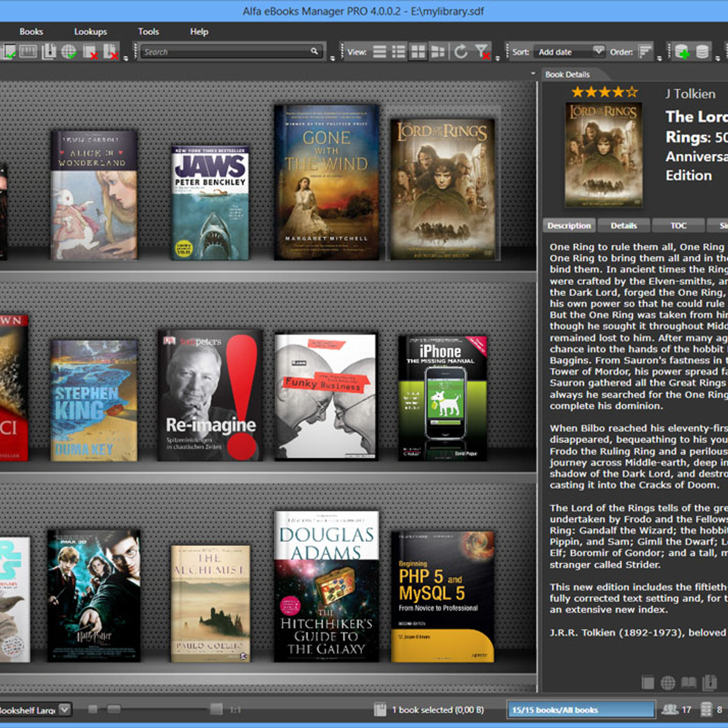The image size is (728, 728).
Task: Select the Re-imagine book cover
Action: (x=210, y=395)
